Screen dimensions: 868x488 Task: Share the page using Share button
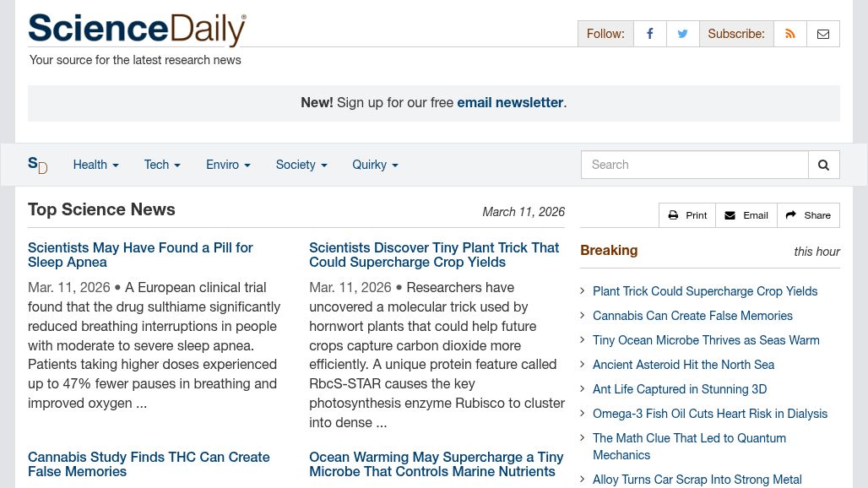tap(808, 215)
